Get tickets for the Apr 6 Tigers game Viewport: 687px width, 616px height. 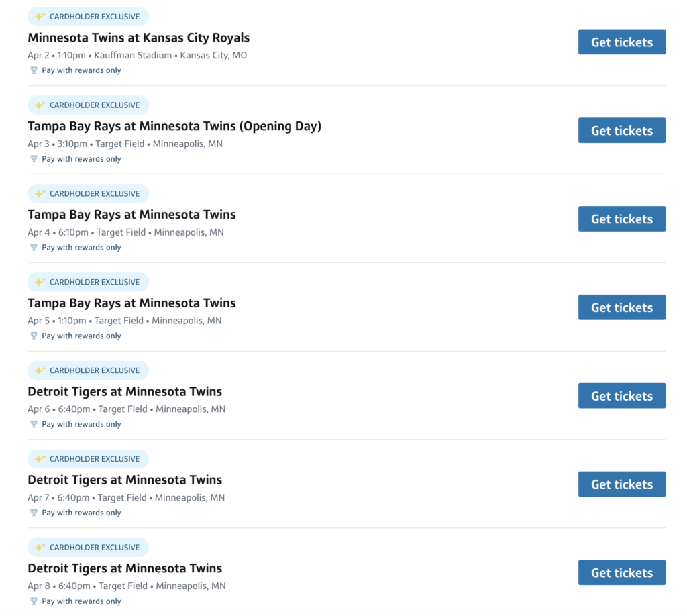coord(621,396)
